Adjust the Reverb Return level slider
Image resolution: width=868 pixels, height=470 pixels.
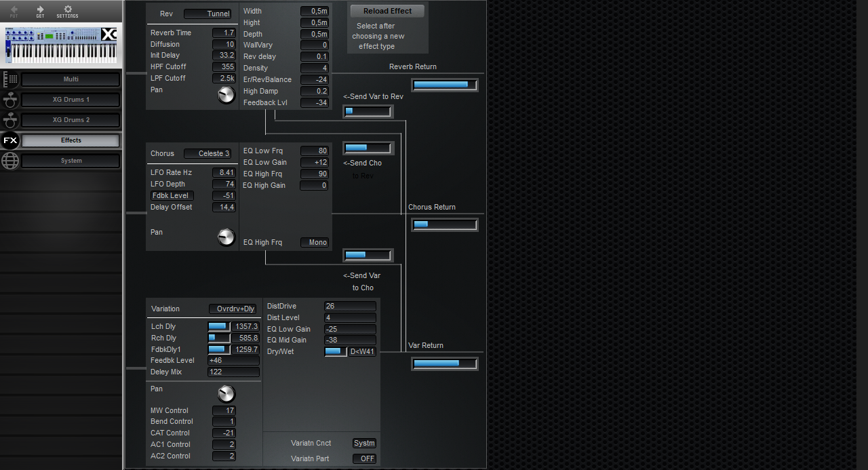tap(444, 85)
